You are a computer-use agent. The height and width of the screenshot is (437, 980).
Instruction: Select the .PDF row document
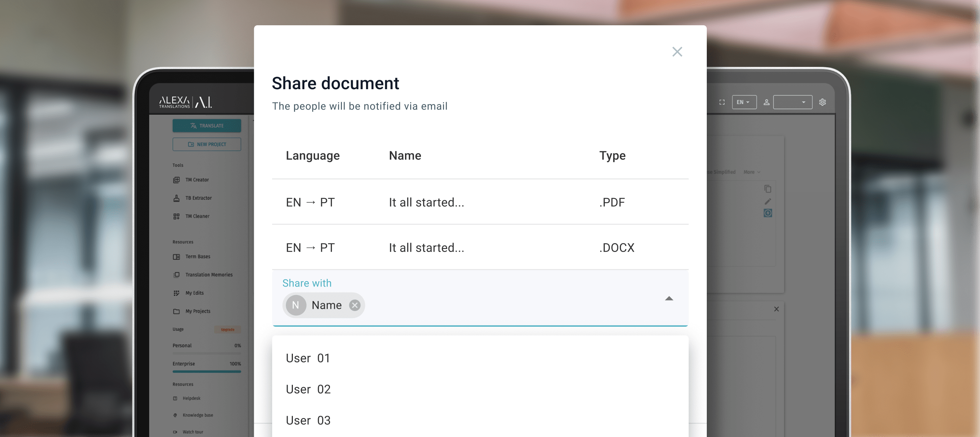tap(480, 202)
